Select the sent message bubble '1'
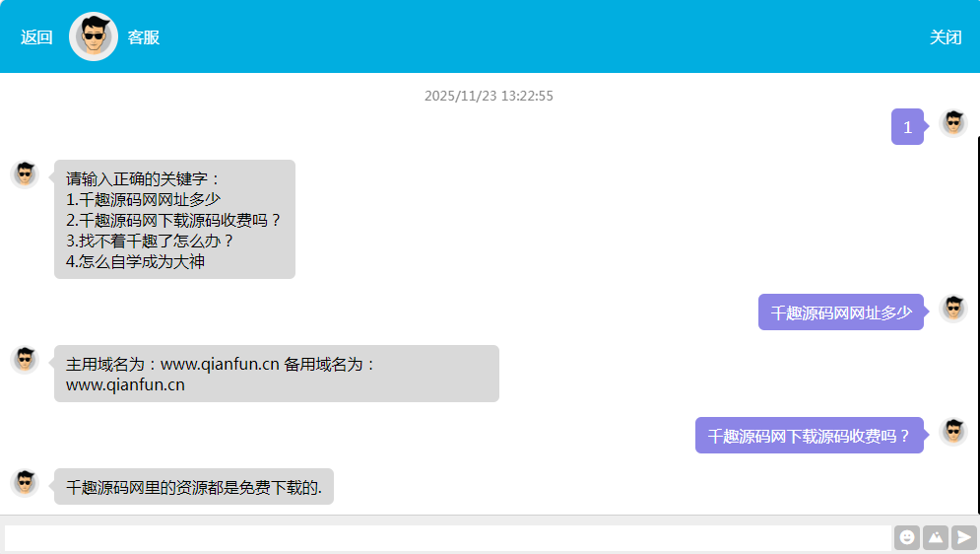 (x=907, y=127)
